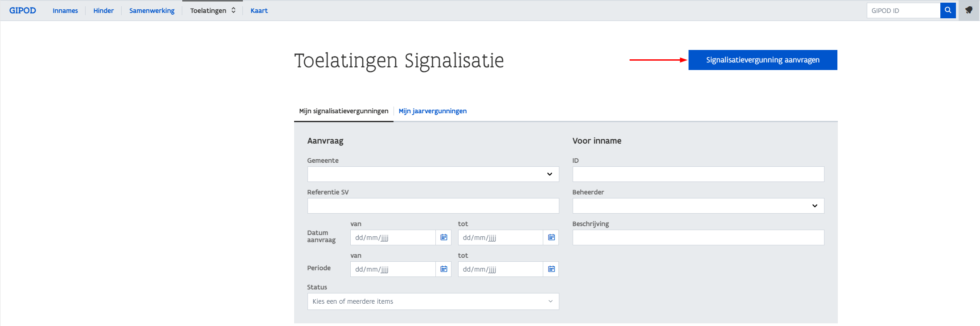This screenshot has height=326, width=980.
Task: Click the GIPOD logo
Action: pyautogui.click(x=23, y=10)
